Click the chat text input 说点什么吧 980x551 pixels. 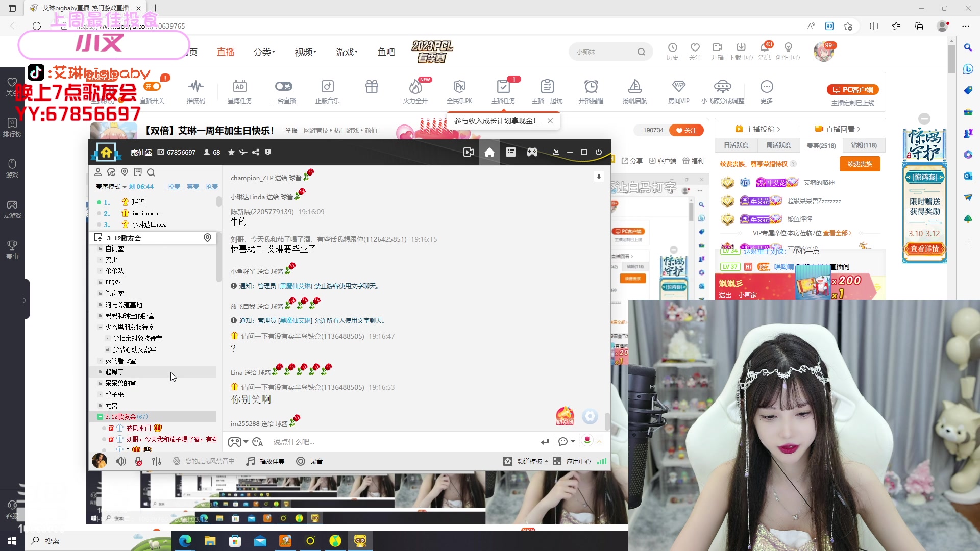coord(403,442)
